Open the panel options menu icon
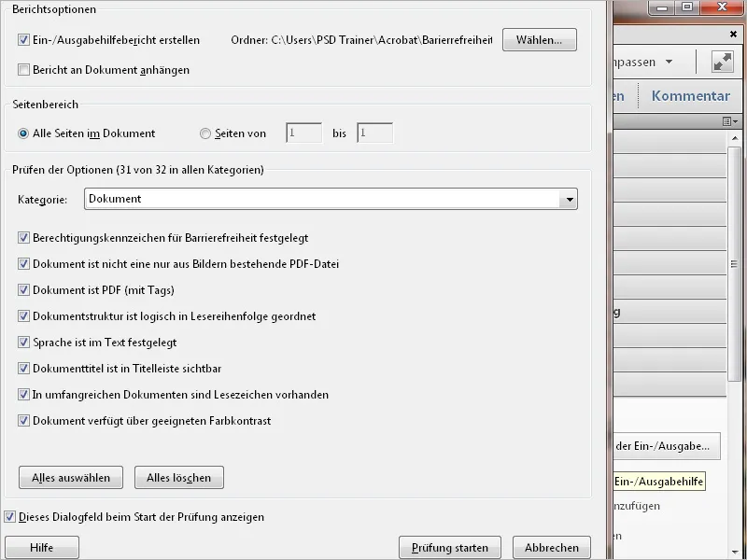 tap(730, 121)
